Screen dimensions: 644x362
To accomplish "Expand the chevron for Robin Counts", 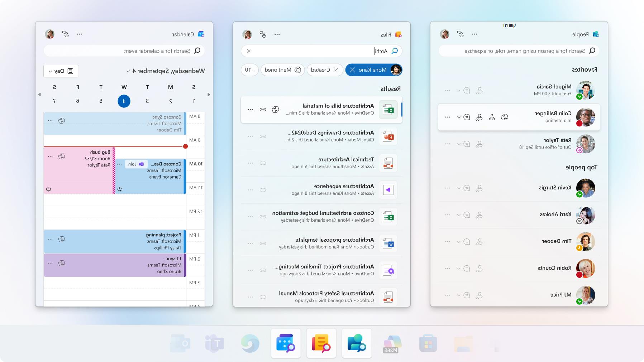I will point(458,269).
